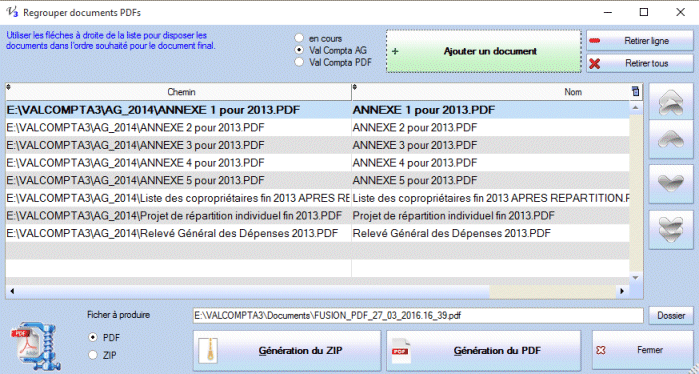Select row 'ANNEXE 3 pour 2013.PDF' in Nom column

point(490,145)
